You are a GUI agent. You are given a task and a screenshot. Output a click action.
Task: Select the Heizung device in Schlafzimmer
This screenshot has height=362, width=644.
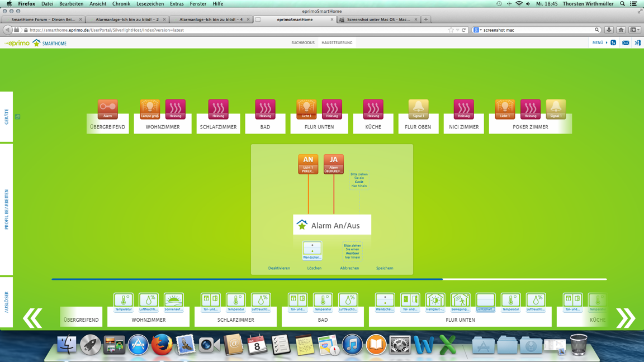tap(218, 109)
